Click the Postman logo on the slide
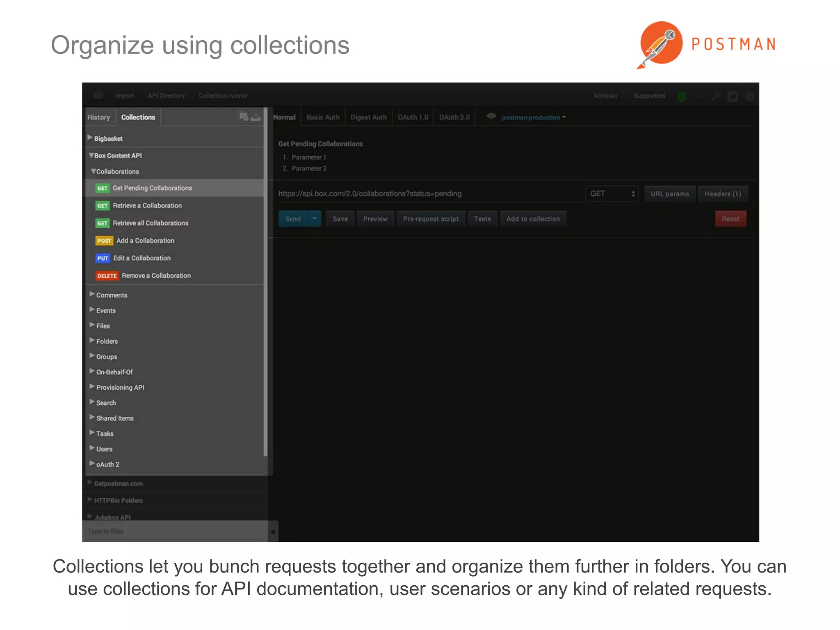Viewport: 840px width, 630px height. 706,45
